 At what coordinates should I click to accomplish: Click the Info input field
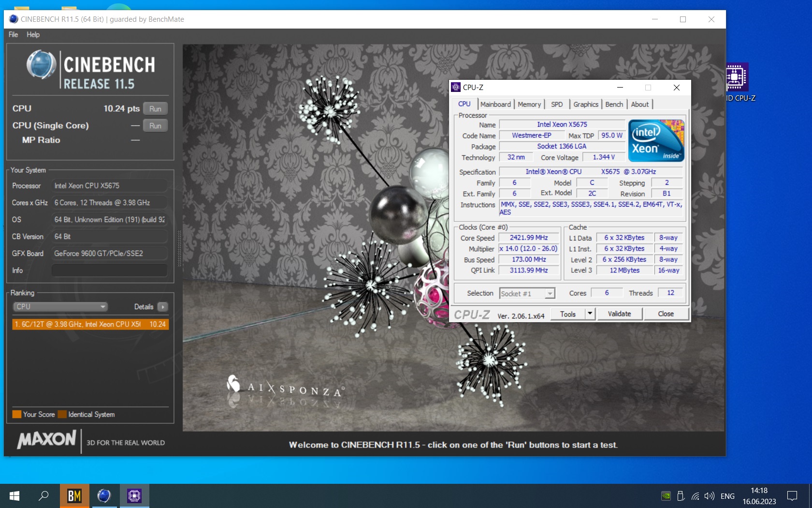click(110, 270)
